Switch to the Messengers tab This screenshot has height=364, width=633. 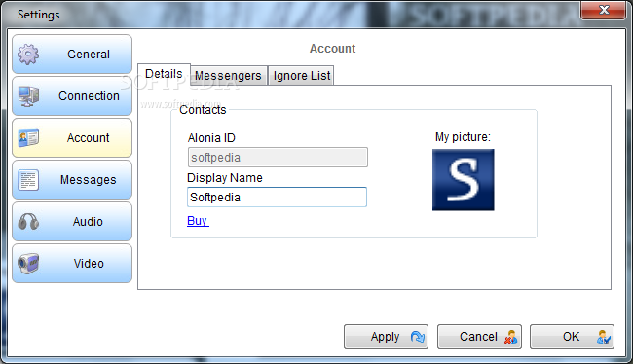[228, 76]
